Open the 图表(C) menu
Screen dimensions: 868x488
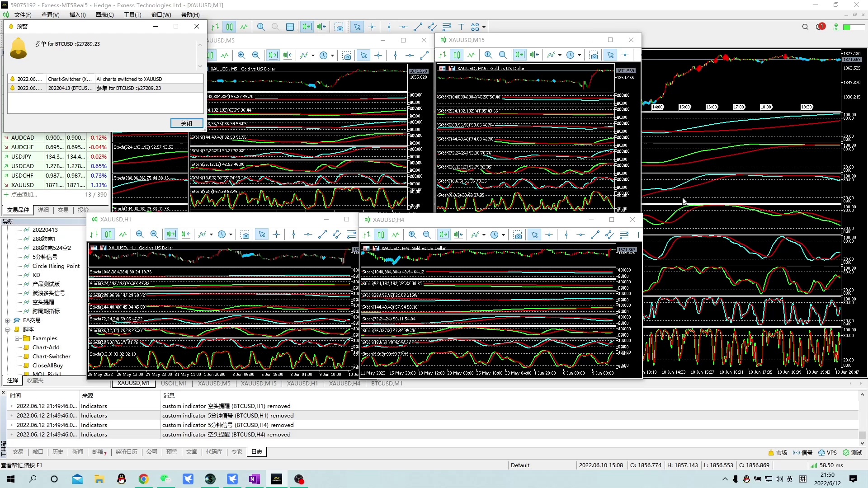pos(104,15)
